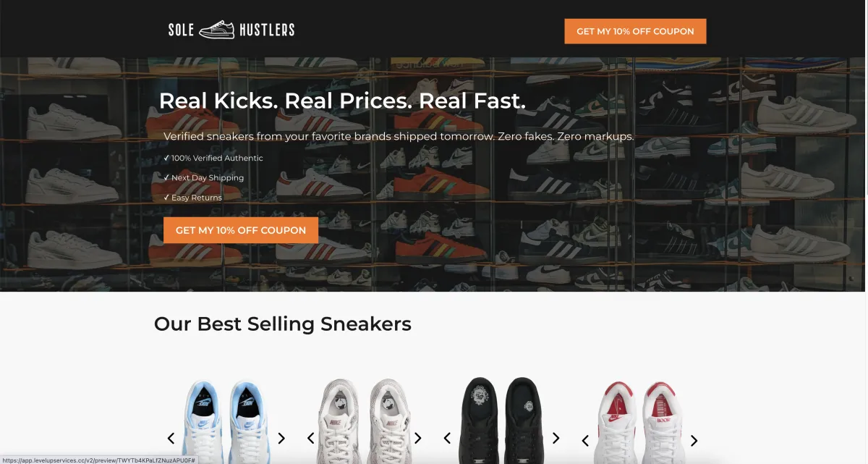
Task: Click the Easy Returns checkmark item
Action: coord(193,197)
